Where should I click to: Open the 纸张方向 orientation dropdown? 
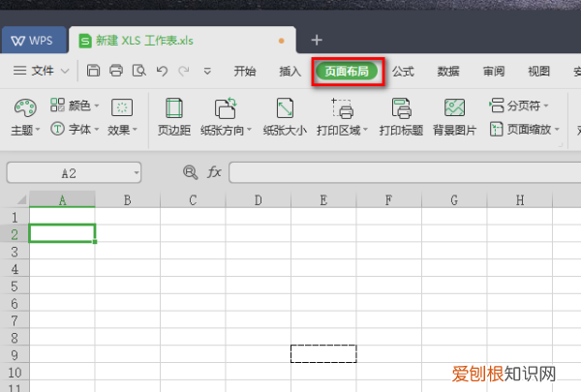click(x=226, y=117)
